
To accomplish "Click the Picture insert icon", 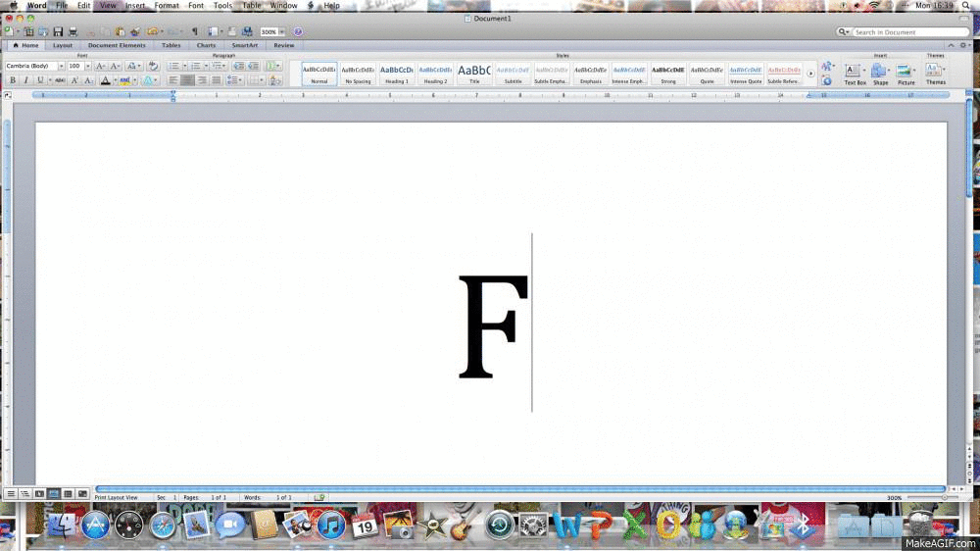I will pyautogui.click(x=906, y=74).
